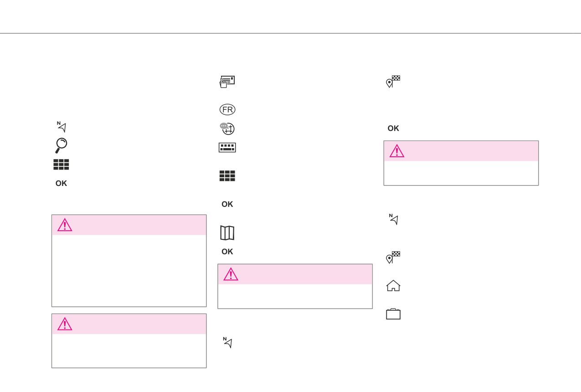The image size is (581, 392).
Task: Tap the hand touching address card icon
Action: [227, 82]
